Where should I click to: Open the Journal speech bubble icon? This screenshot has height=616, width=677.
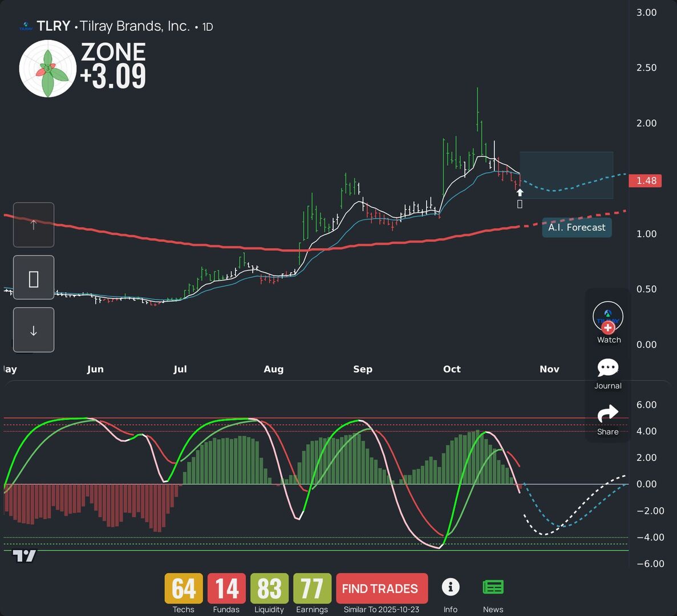click(x=608, y=368)
